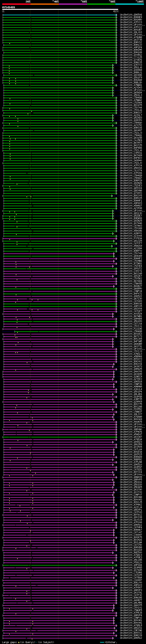This screenshot has height=644, width=146.
Task: Click the UniRef100_Q67Z30 label
Action: pyautogui.click(x=131, y=299)
